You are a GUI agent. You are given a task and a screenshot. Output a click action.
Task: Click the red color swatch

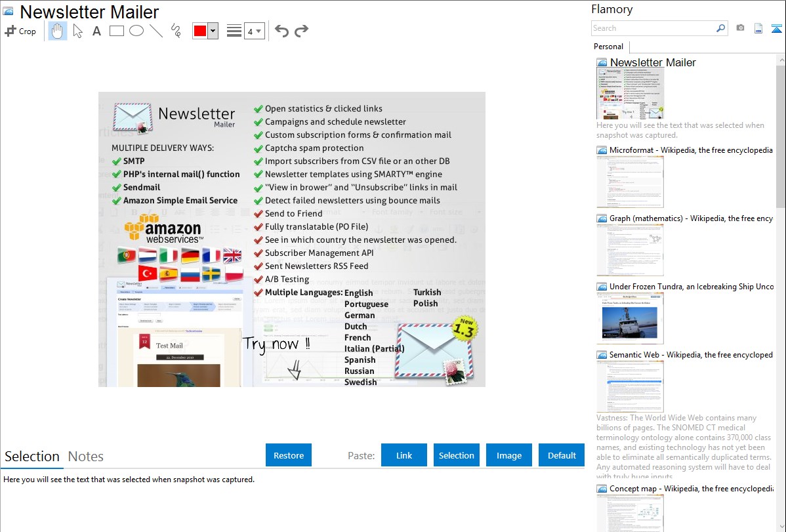(200, 31)
